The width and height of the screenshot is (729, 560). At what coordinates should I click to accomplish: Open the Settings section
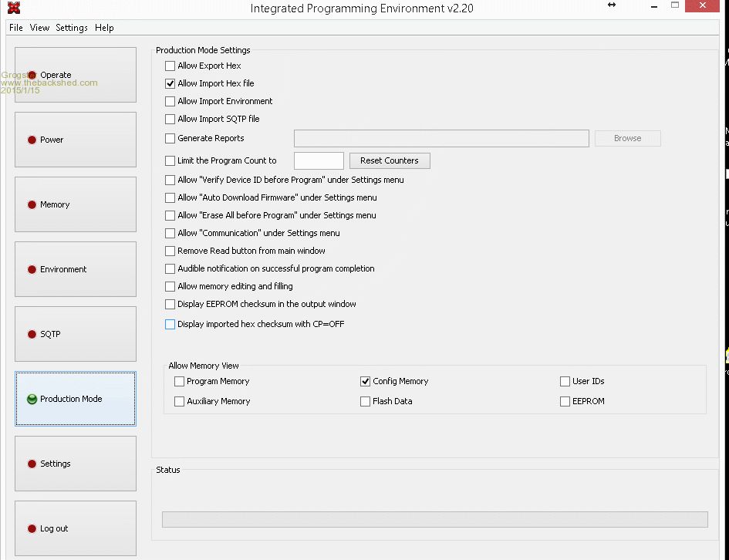(x=75, y=464)
